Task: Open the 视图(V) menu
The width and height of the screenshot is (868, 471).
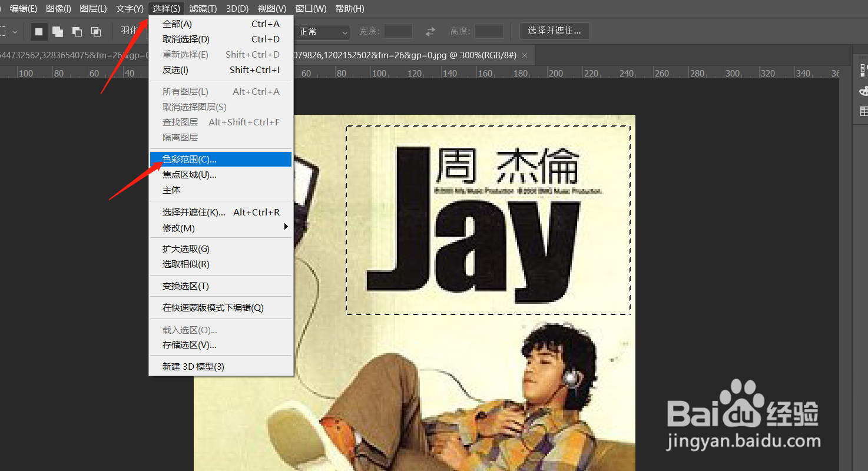Action: pyautogui.click(x=272, y=9)
